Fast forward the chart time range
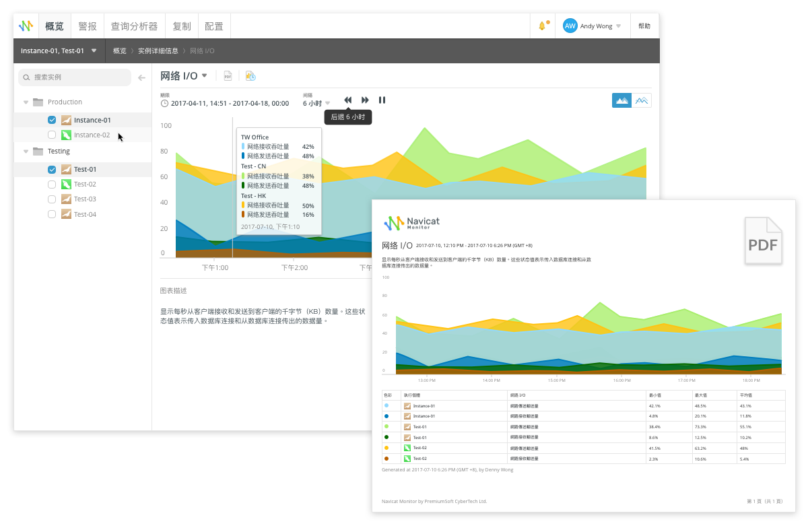The width and height of the screenshot is (808, 532). [365, 100]
